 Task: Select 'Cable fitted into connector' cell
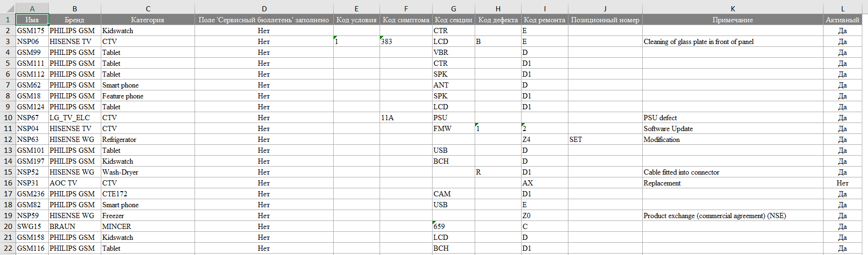click(x=733, y=172)
